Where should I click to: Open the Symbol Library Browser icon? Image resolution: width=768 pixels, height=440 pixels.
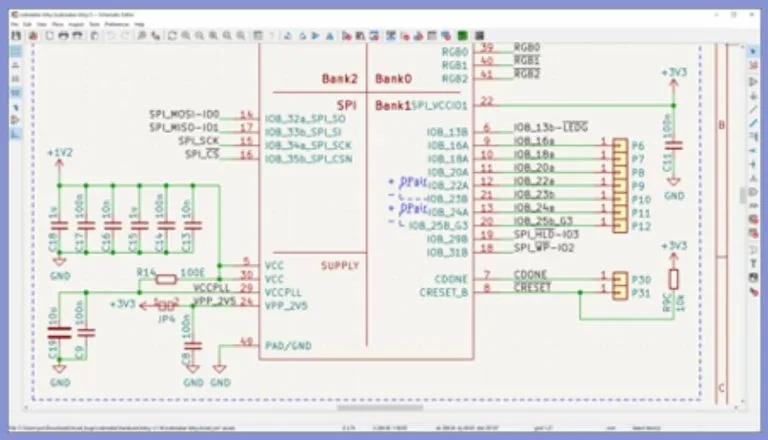click(x=360, y=36)
